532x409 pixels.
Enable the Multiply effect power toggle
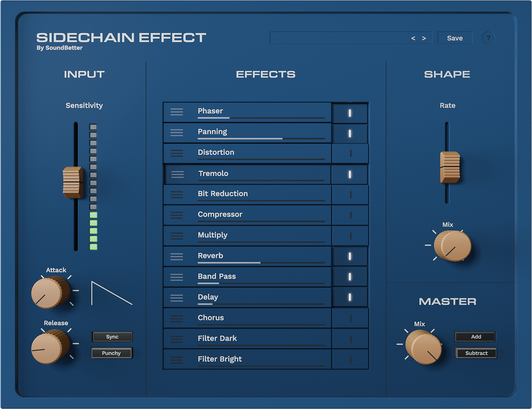click(x=350, y=236)
